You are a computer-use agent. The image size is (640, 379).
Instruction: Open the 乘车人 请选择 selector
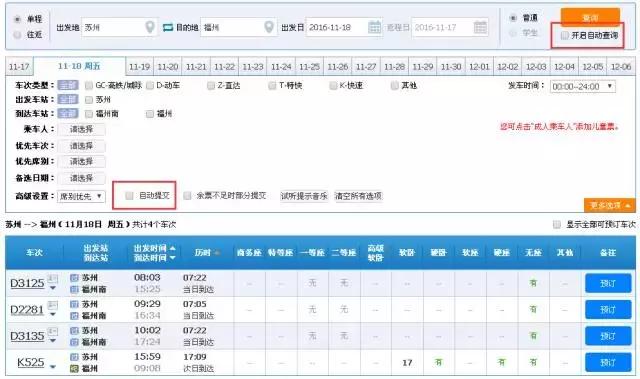tap(82, 129)
